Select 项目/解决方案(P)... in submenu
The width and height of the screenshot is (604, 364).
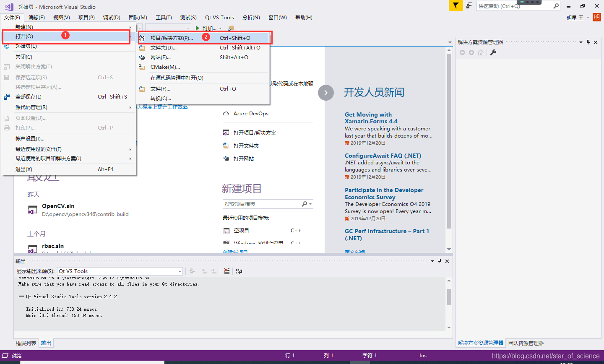203,38
